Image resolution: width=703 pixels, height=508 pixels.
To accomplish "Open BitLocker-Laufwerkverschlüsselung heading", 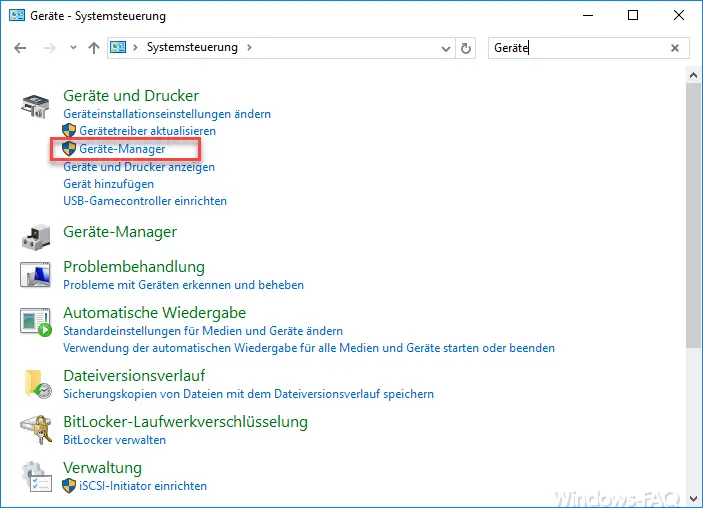I will pos(186,422).
